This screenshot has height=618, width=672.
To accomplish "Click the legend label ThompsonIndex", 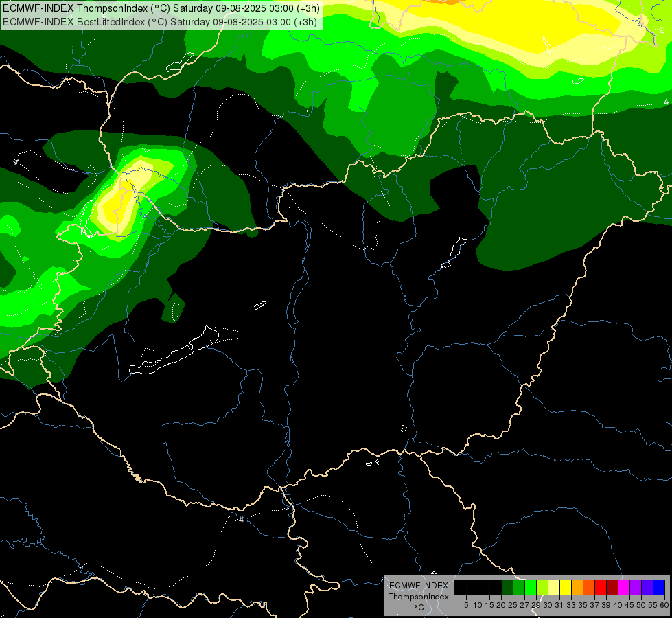I will [419, 597].
